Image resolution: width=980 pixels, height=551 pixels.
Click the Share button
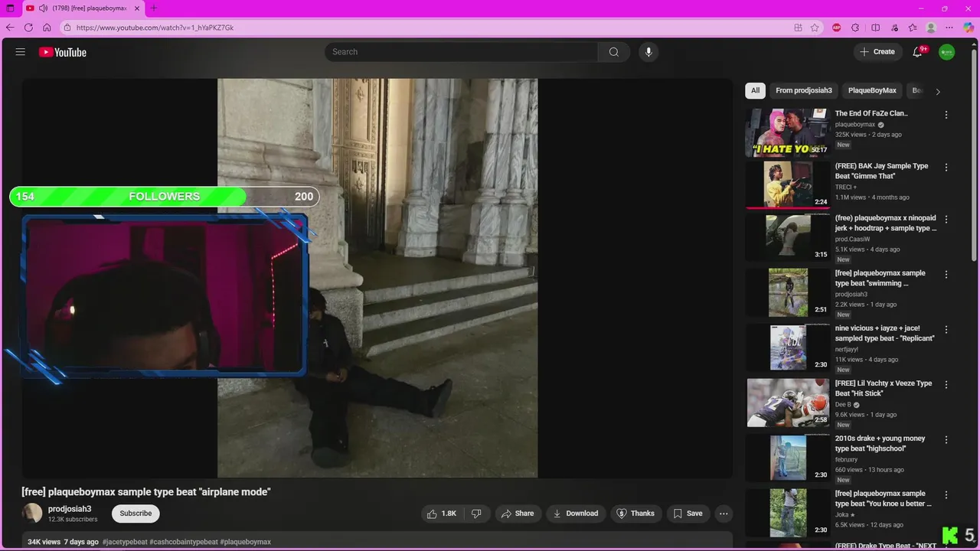click(518, 514)
